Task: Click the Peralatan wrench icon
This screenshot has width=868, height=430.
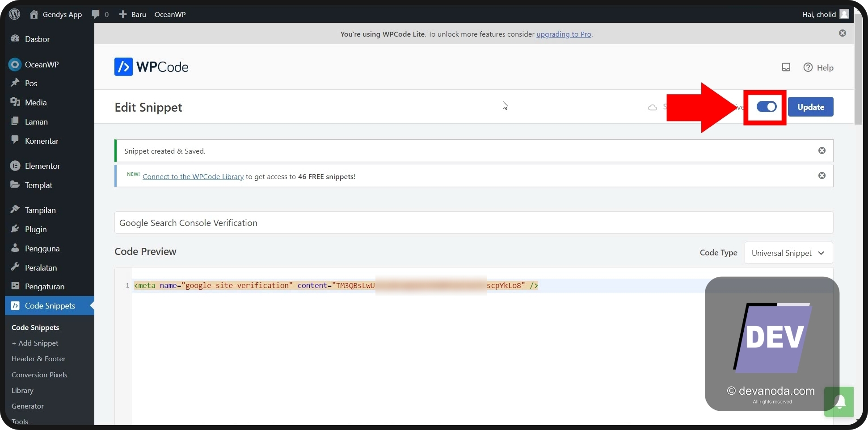Action: [x=15, y=267]
